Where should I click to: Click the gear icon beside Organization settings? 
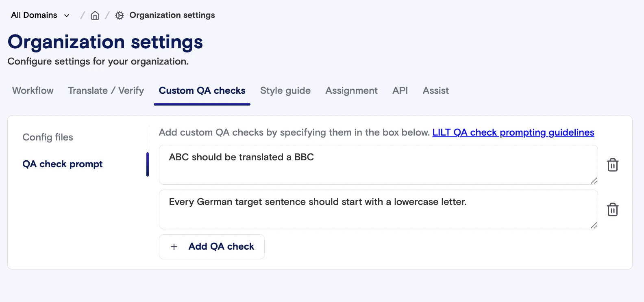(x=120, y=15)
